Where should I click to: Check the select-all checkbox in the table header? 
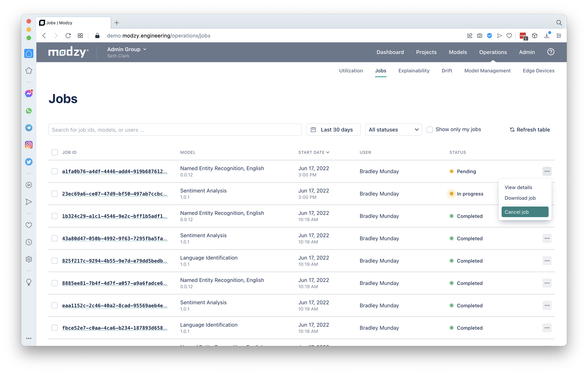pyautogui.click(x=54, y=153)
